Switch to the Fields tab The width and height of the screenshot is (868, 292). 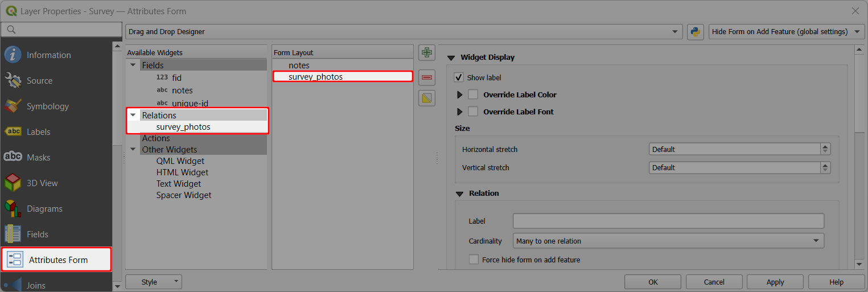click(x=38, y=235)
